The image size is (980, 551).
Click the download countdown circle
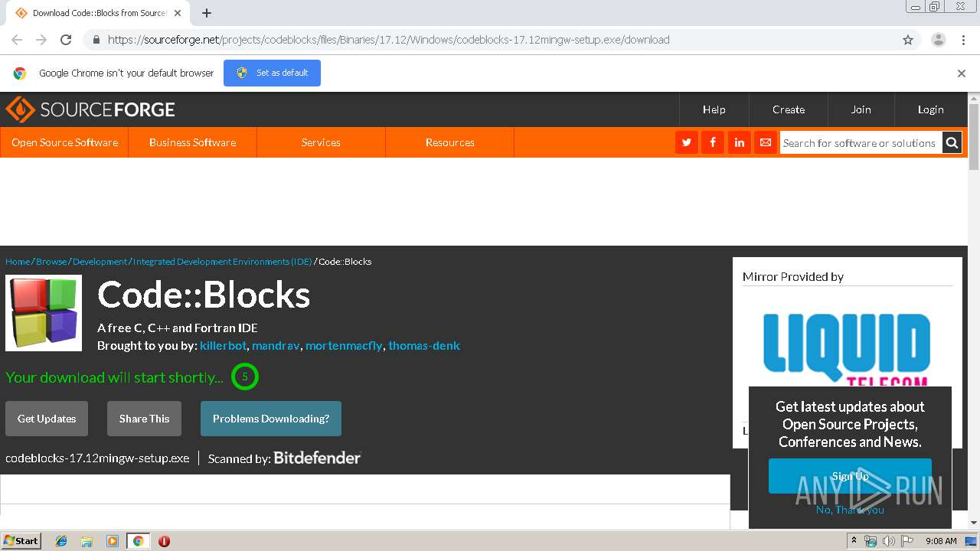(245, 377)
